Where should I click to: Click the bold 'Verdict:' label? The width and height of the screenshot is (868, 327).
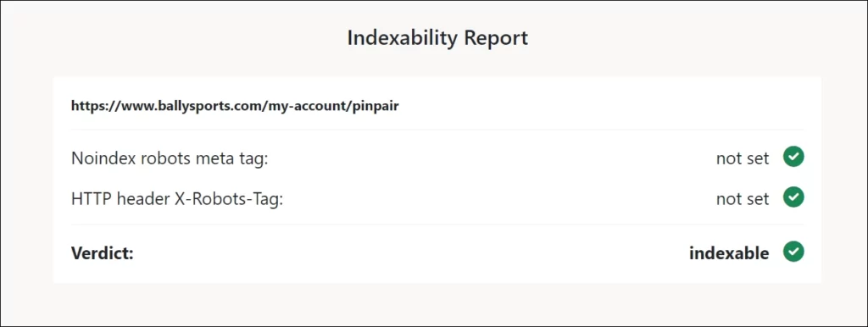click(103, 253)
